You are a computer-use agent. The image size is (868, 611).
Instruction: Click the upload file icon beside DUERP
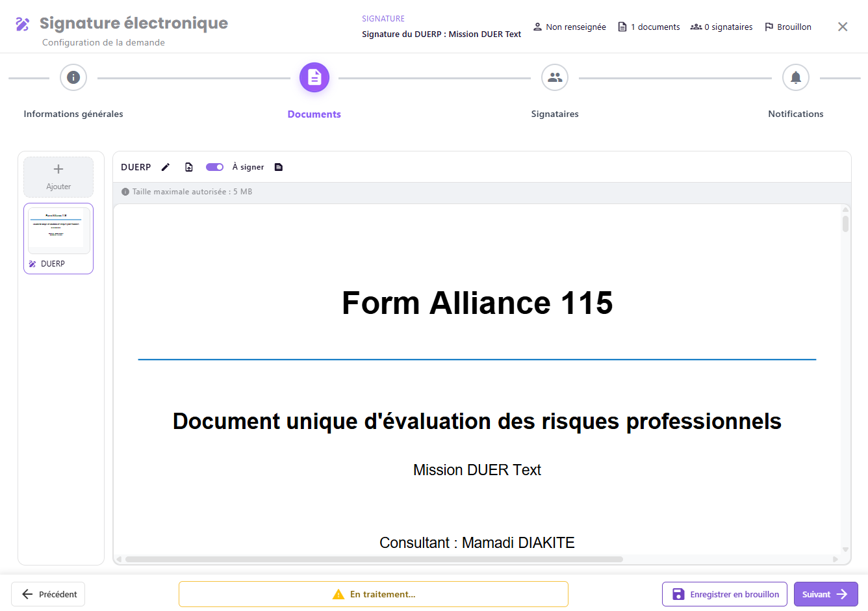tap(189, 167)
